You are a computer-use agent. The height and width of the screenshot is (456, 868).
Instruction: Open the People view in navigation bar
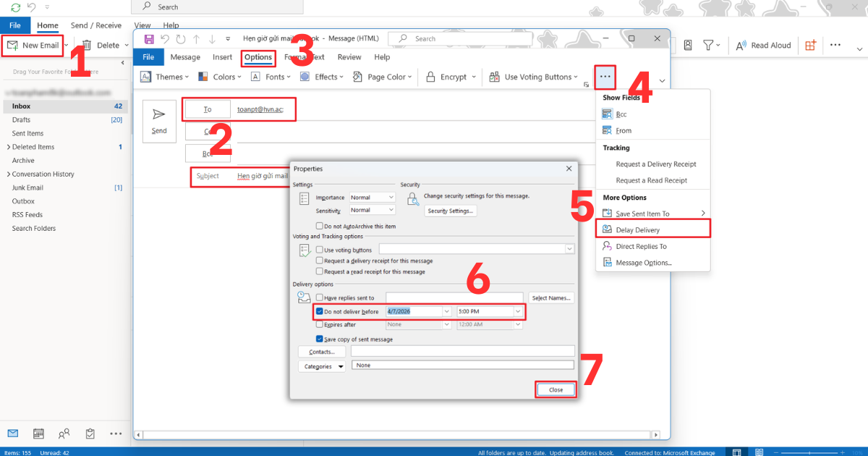(x=64, y=434)
